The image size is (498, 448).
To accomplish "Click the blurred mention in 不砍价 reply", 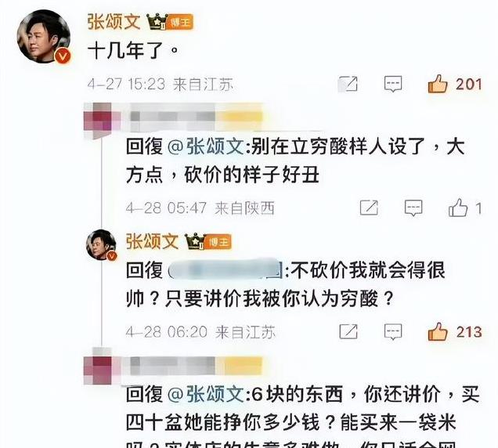I will (226, 270).
